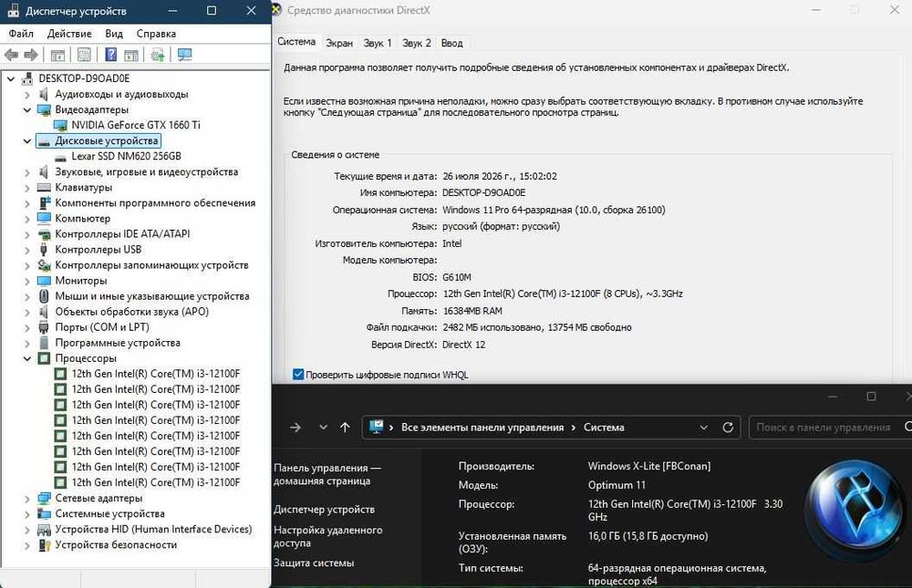Viewport: 912px width, 588px height.
Task: Toggle action pane icon in Device Manager toolbar
Action: pos(131,56)
